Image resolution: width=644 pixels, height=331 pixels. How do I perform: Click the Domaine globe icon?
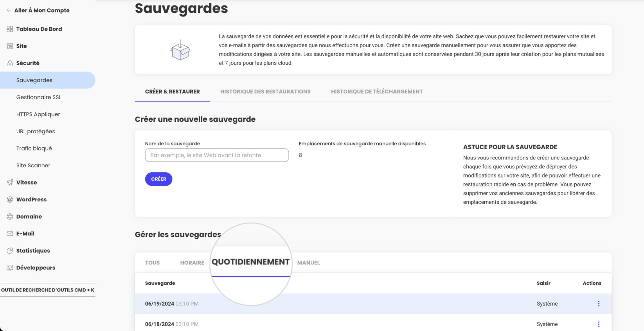[x=10, y=216]
